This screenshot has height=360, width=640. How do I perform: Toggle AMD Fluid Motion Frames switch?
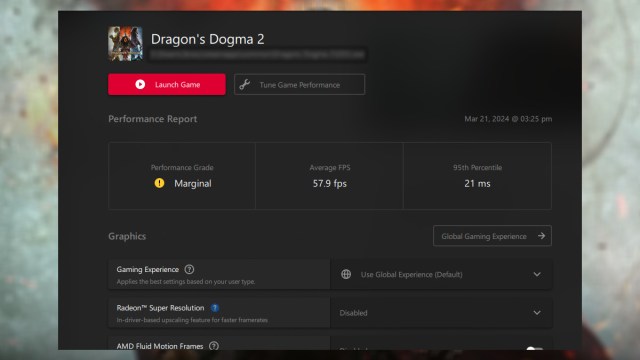point(534,348)
